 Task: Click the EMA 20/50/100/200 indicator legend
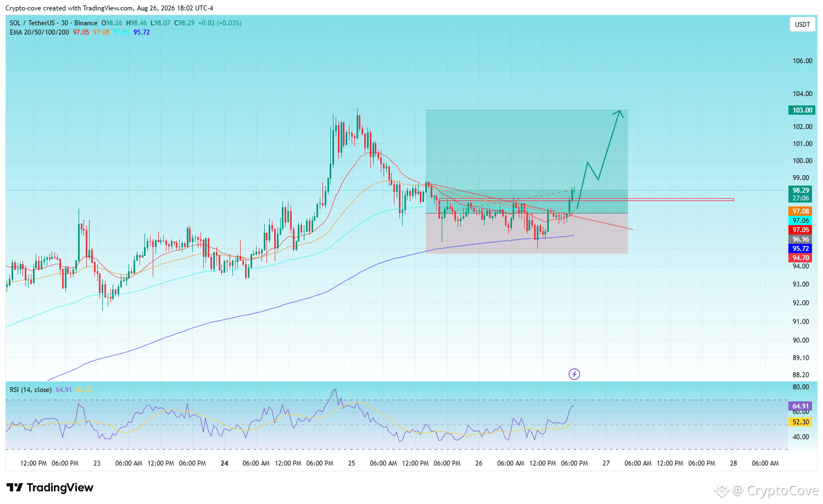tap(40, 32)
